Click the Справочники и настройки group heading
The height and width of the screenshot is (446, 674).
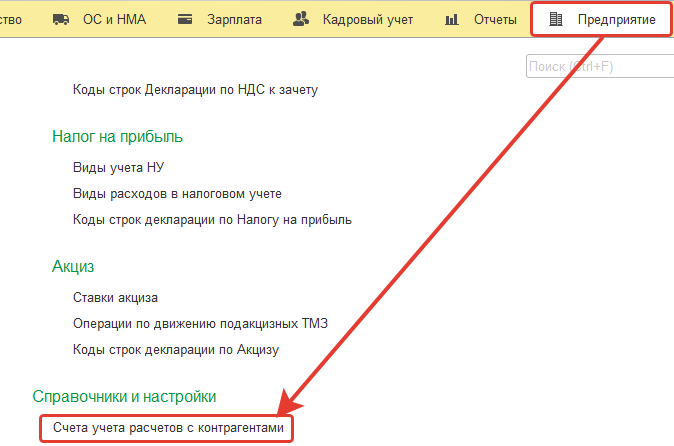point(124,397)
